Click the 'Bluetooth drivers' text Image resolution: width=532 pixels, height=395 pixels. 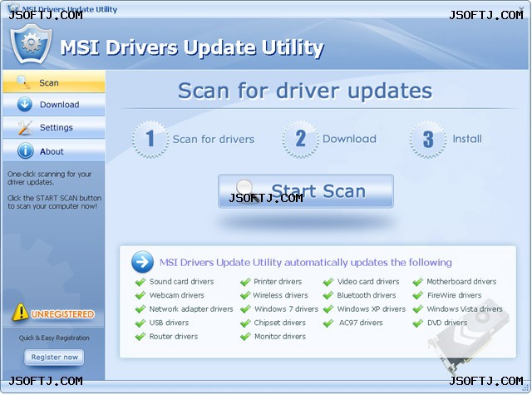click(x=367, y=295)
